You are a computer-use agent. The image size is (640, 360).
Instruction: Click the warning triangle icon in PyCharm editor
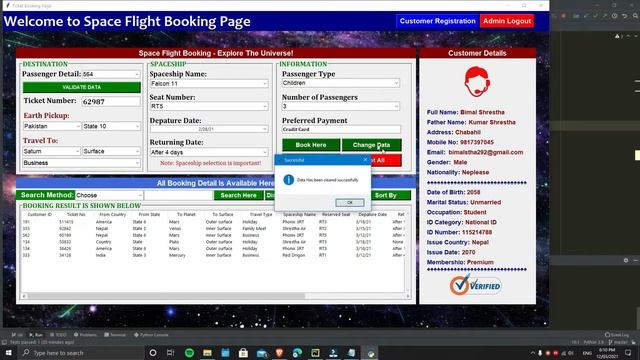617,36
